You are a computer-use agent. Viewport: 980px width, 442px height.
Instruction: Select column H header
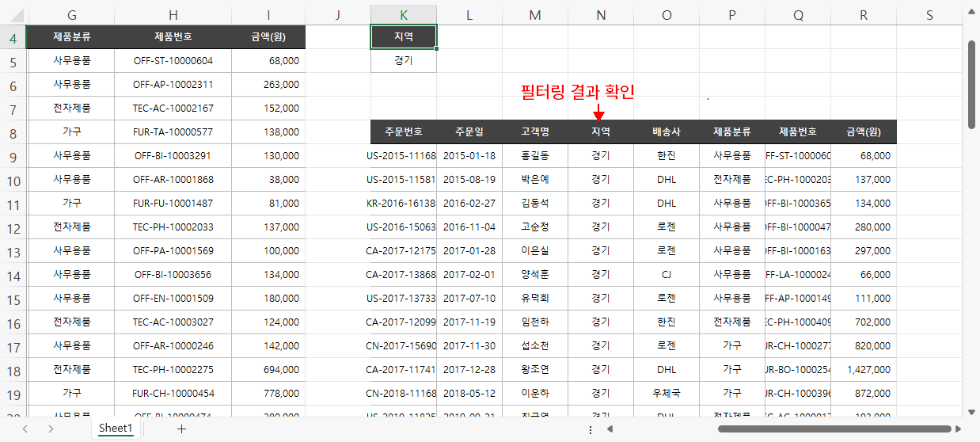tap(173, 14)
